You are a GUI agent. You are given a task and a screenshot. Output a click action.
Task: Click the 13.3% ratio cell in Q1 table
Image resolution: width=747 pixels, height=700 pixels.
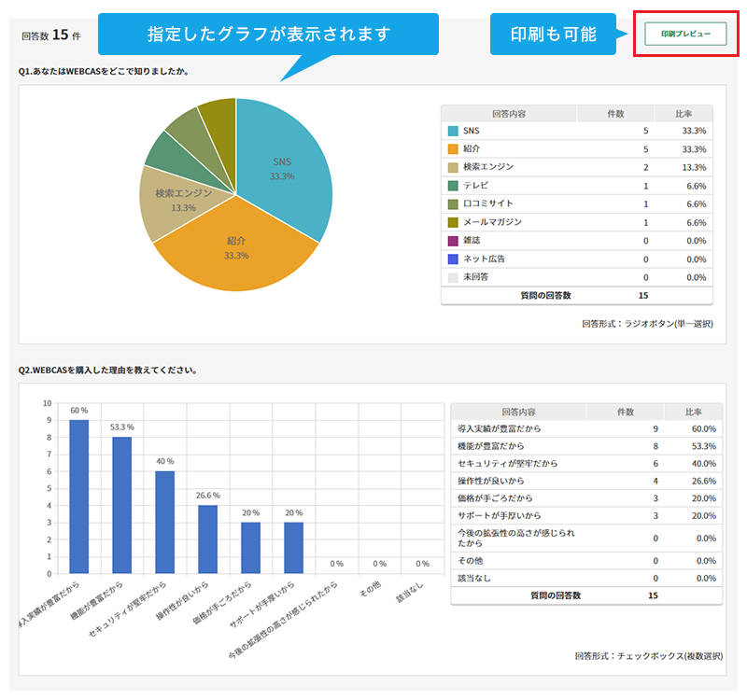click(x=694, y=168)
